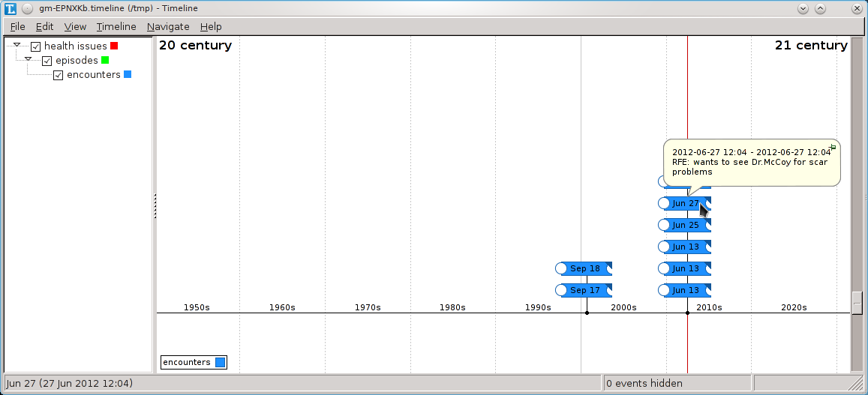Click the vertical scrollbar thumb

coord(857,302)
